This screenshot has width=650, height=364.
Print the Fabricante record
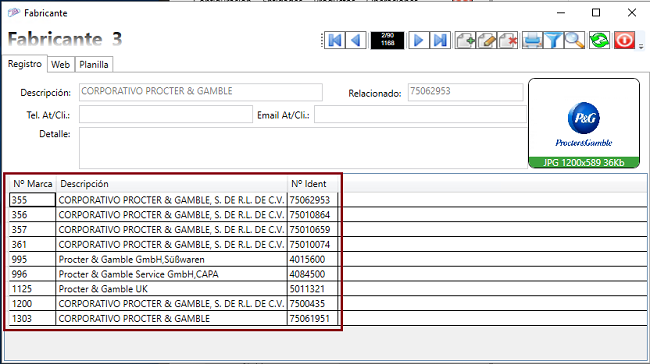point(532,40)
